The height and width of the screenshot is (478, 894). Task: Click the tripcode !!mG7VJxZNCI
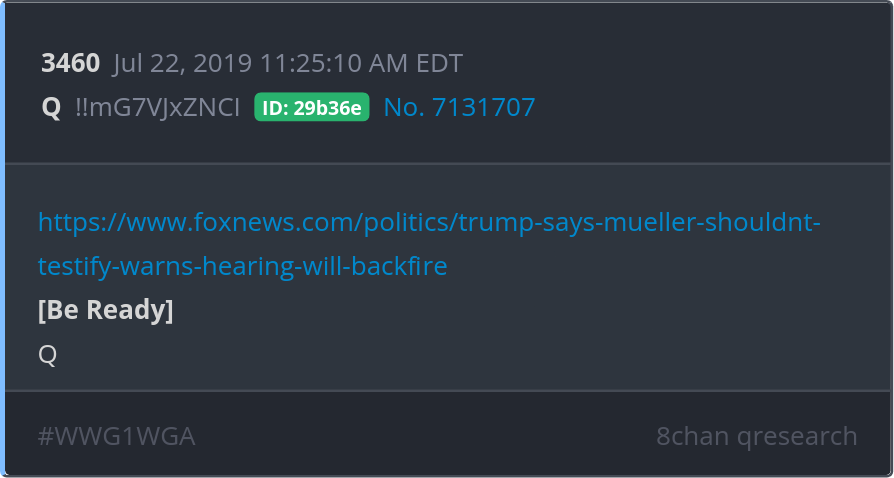click(x=158, y=107)
